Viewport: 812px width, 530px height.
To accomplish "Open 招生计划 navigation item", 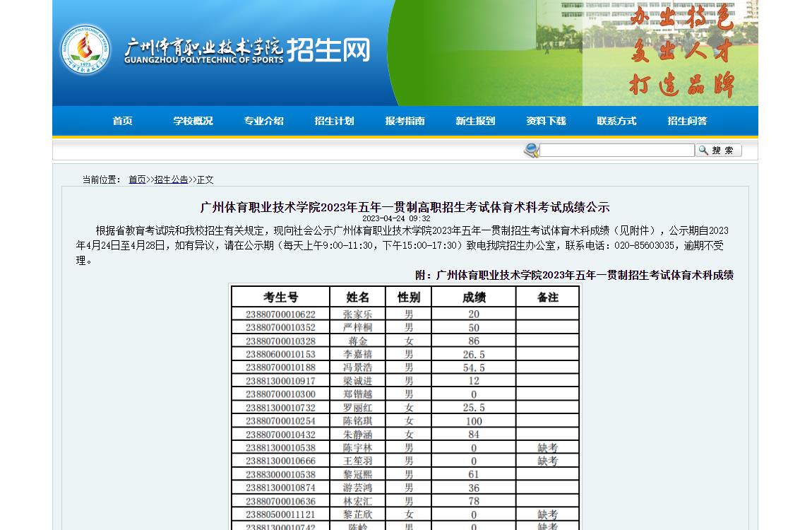I will click(334, 121).
